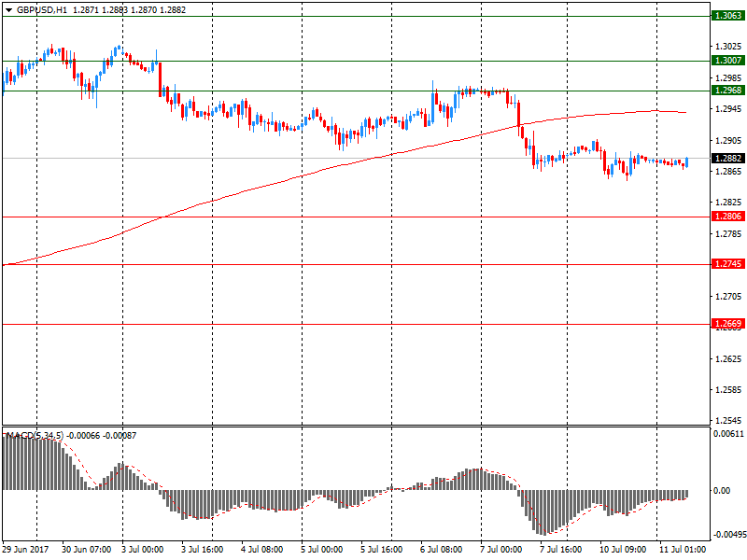Click the 5 Jul 16:00 time label
The width and height of the screenshot is (747, 560).
[381, 550]
